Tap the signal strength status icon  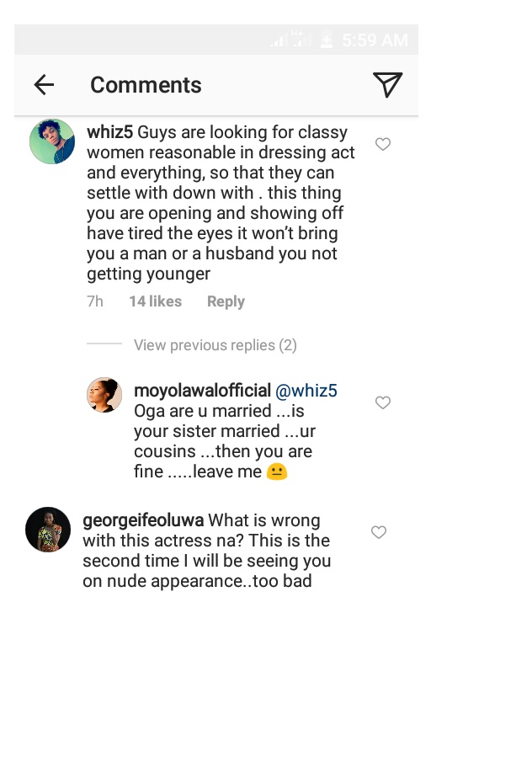point(279,40)
